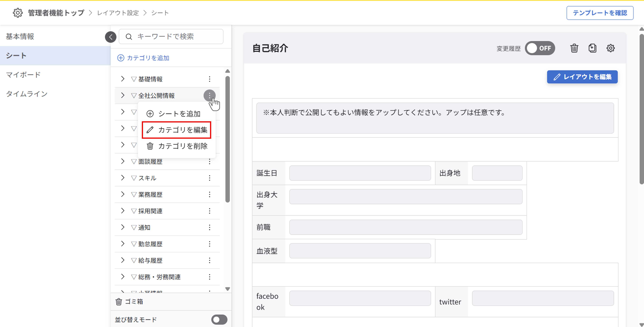Viewport: 644px width, 327px height.
Task: Delete the 自己紹介 sheet with the trash icon
Action: (x=574, y=48)
